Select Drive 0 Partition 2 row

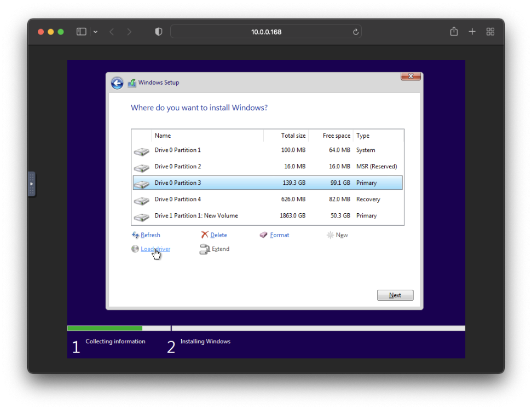pyautogui.click(x=268, y=166)
